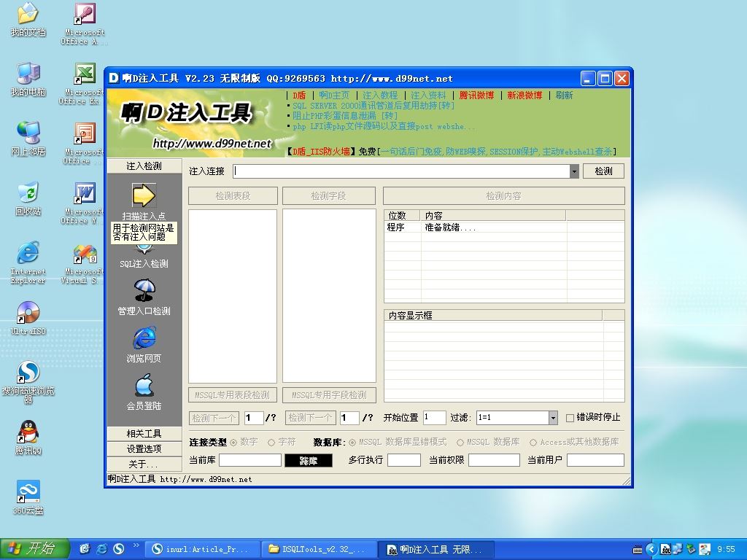Switch to DSQLTools folder taskbar window
The image size is (747, 560).
coord(318,549)
